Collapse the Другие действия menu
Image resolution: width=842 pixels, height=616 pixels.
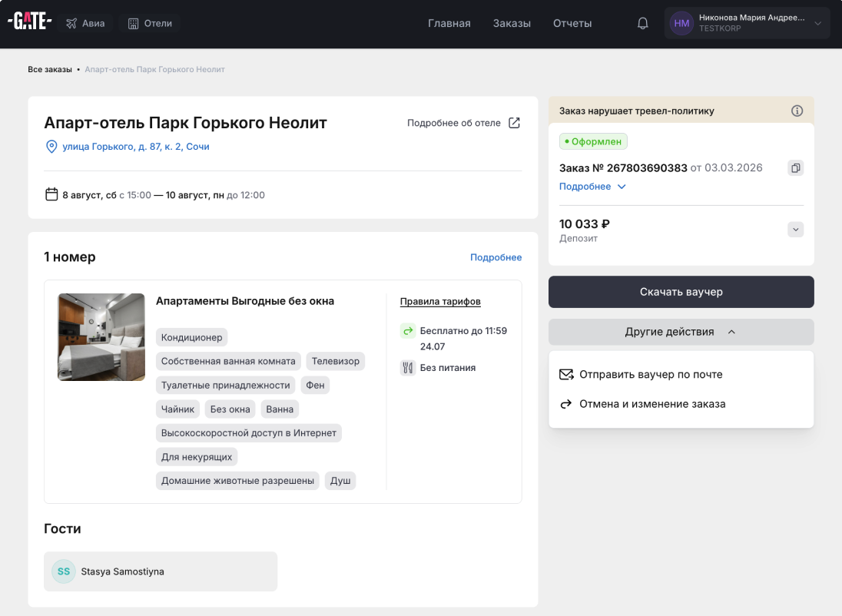coord(681,332)
